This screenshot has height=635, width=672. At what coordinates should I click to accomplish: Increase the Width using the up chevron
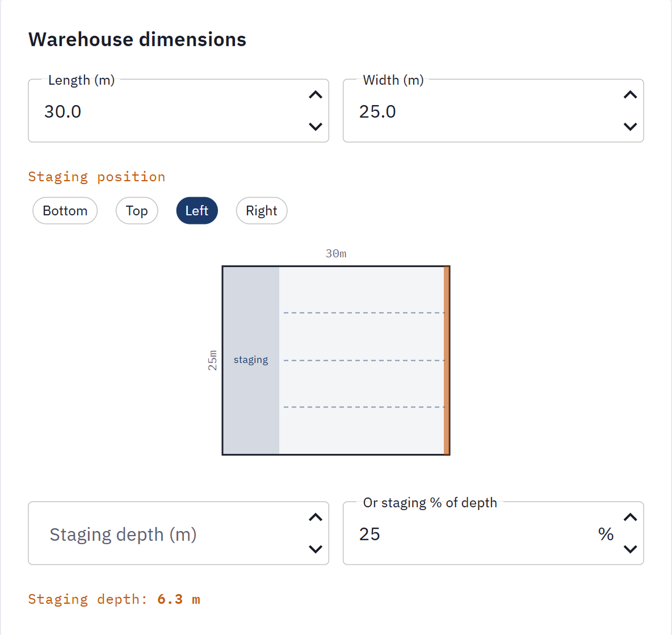click(x=630, y=95)
